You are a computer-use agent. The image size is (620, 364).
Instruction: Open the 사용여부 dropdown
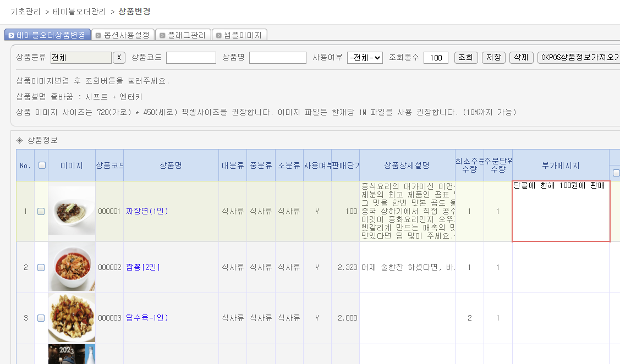(x=365, y=58)
